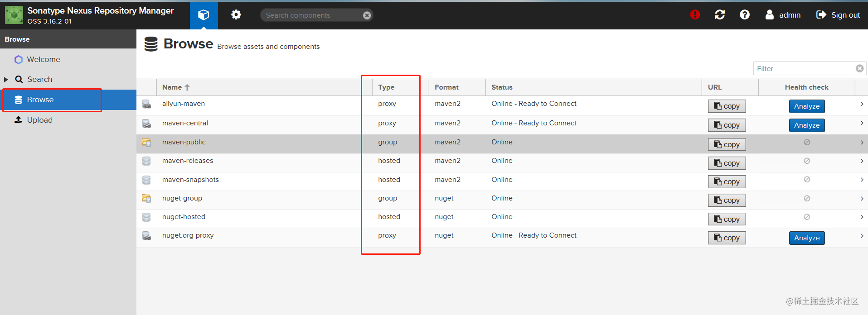Open Welcome in the sidebar
Viewport: 868px width, 315px height.
(x=43, y=59)
